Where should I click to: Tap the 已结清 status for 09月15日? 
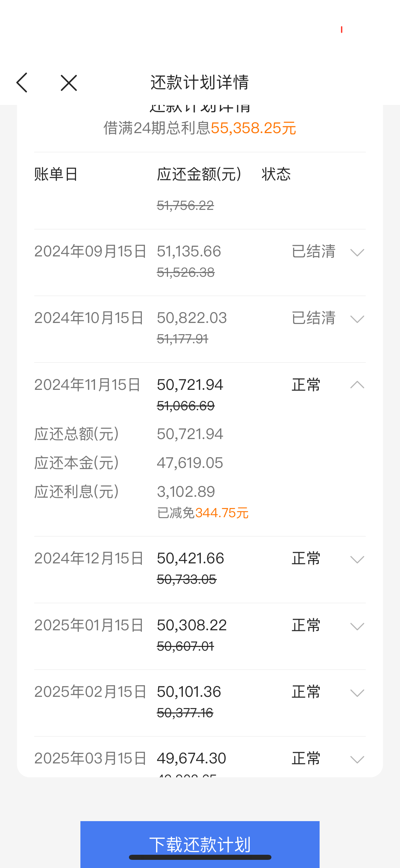click(x=313, y=252)
